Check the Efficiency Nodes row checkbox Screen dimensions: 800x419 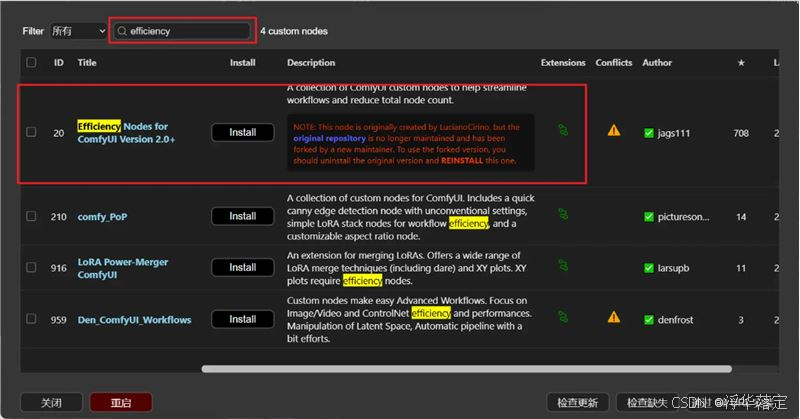point(31,132)
